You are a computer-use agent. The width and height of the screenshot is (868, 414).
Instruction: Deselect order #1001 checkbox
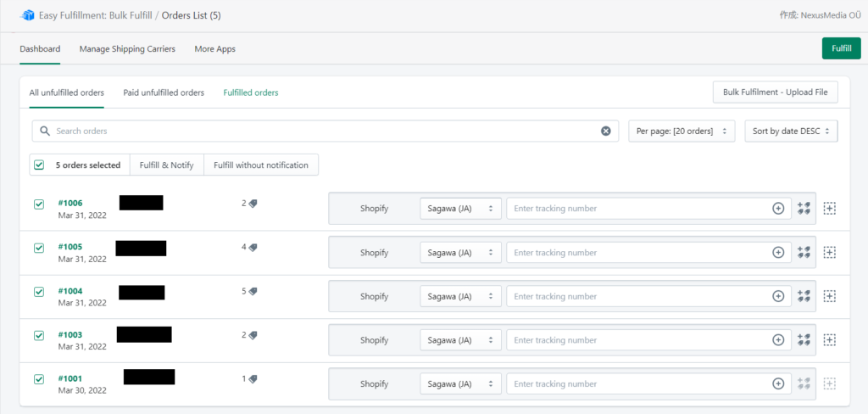(x=39, y=379)
